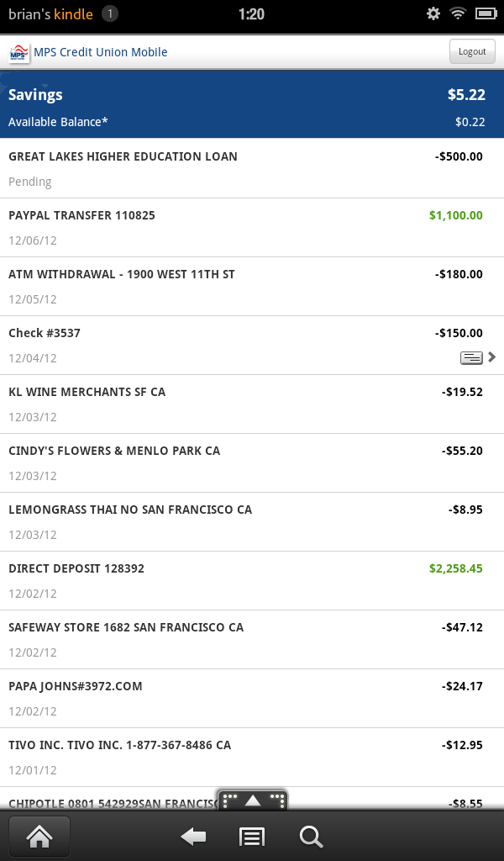Open check image icon for Check #3537
Image resolution: width=504 pixels, height=861 pixels.
pos(471,357)
